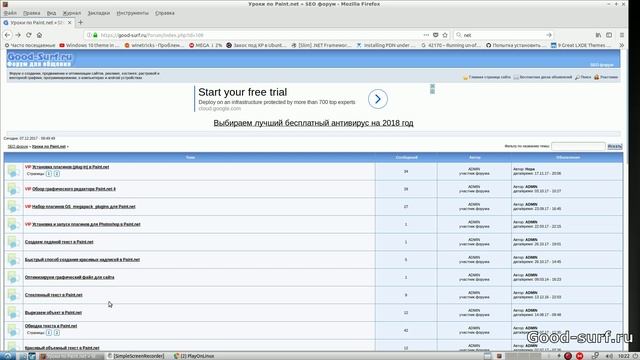Open the MEGA bookmark
This screenshot has height=360, width=640.
pos(205,45)
